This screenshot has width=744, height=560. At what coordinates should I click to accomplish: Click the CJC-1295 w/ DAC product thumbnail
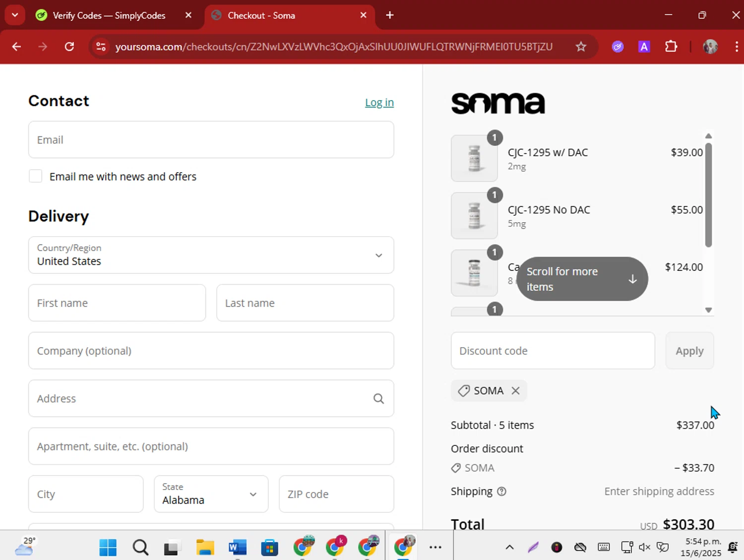click(x=474, y=158)
